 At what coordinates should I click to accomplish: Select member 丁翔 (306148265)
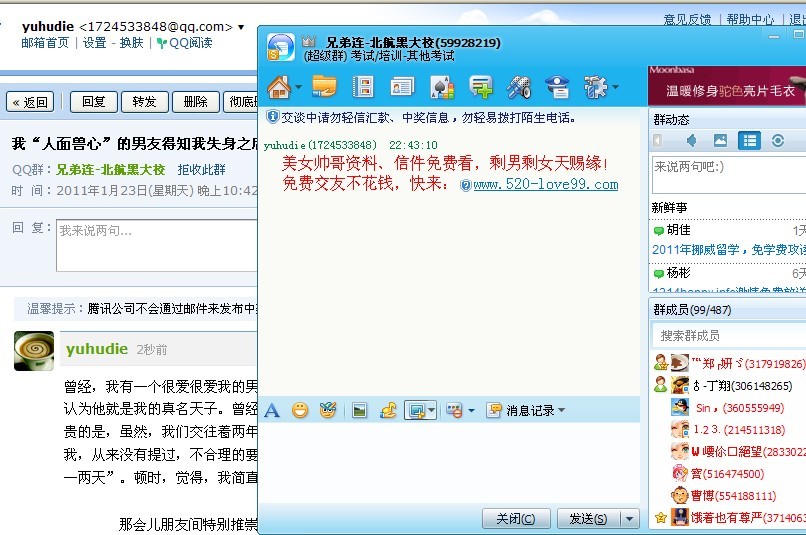click(731, 385)
